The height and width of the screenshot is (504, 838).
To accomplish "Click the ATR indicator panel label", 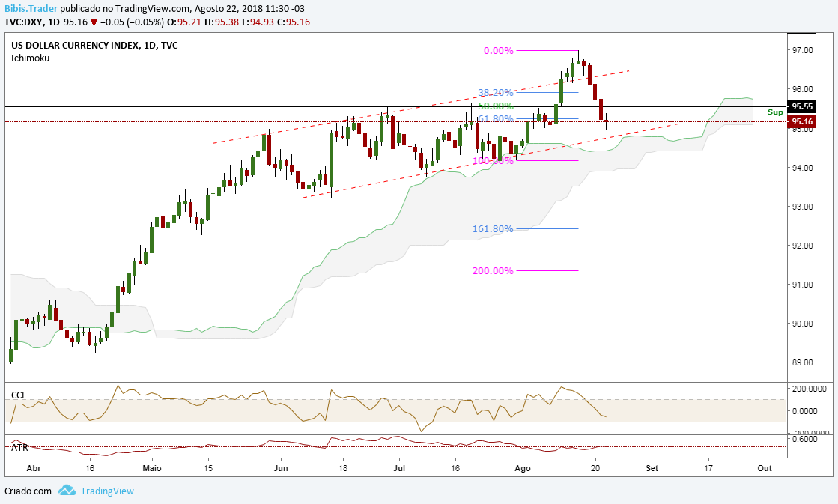I will [x=19, y=447].
